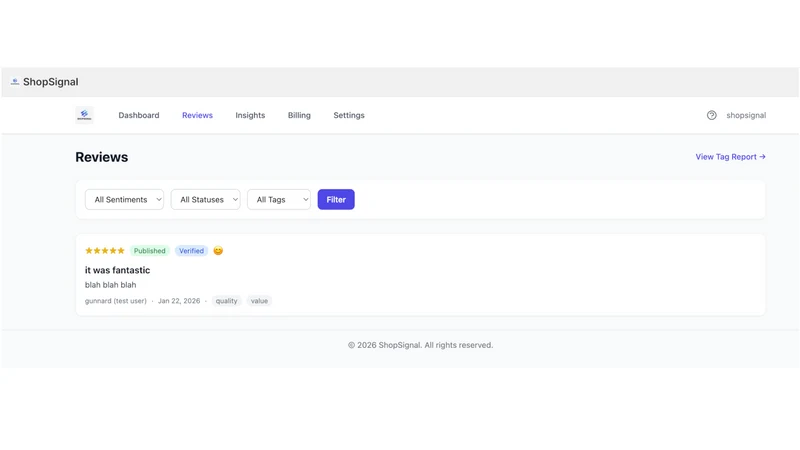This screenshot has height=450, width=800.
Task: Click the Reviews page heading
Action: coord(102,157)
